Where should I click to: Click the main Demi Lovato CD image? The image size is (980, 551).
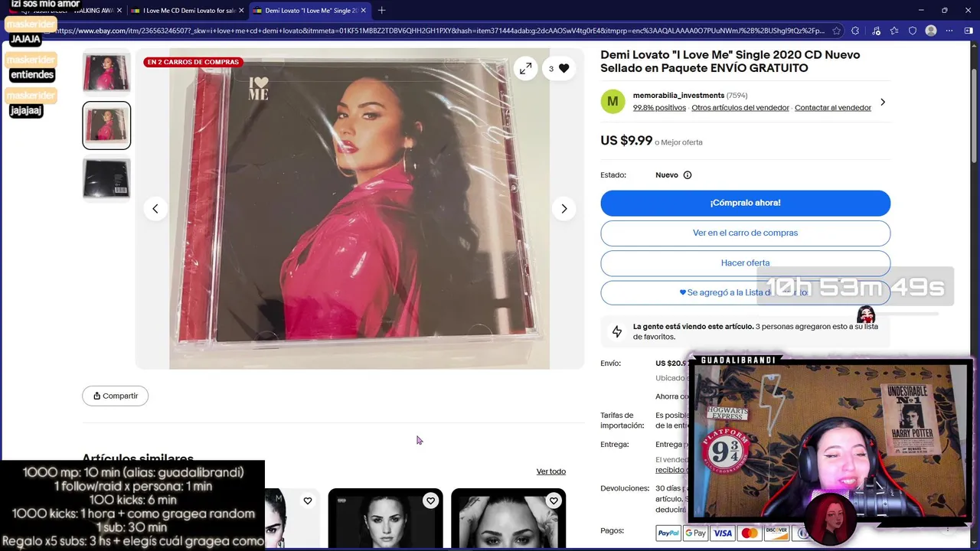point(359,208)
